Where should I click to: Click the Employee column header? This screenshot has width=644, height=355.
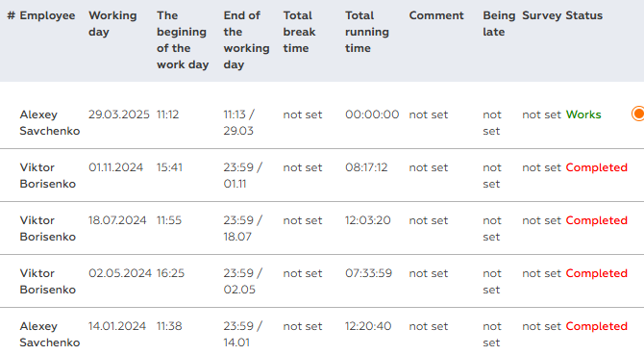pyautogui.click(x=47, y=15)
